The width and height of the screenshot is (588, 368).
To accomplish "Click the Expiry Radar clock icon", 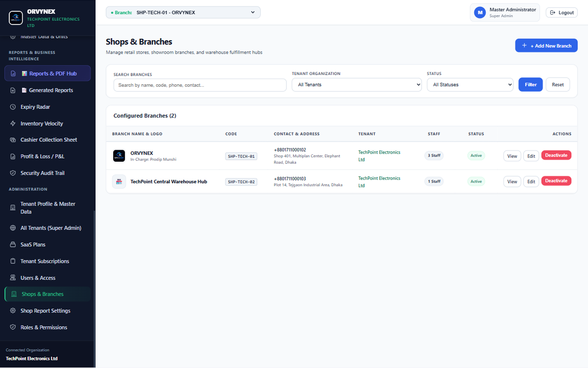I will [13, 107].
